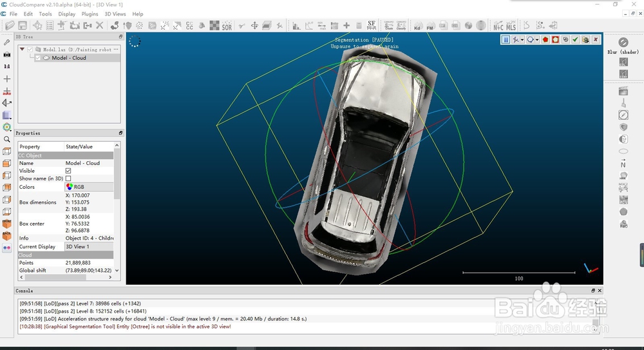This screenshot has width=644, height=350.
Task: Click the 1:1 zoom icon
Action: coord(7,66)
